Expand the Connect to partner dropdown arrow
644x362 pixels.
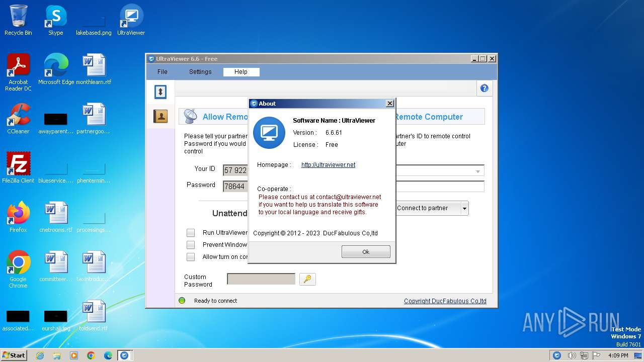tap(464, 208)
